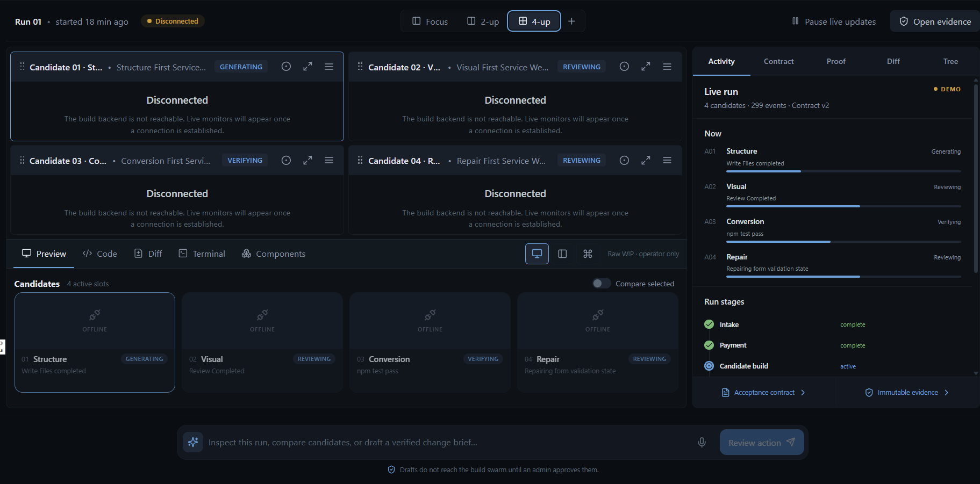This screenshot has height=484, width=980.
Task: Select command-key view mode icon
Action: click(588, 254)
